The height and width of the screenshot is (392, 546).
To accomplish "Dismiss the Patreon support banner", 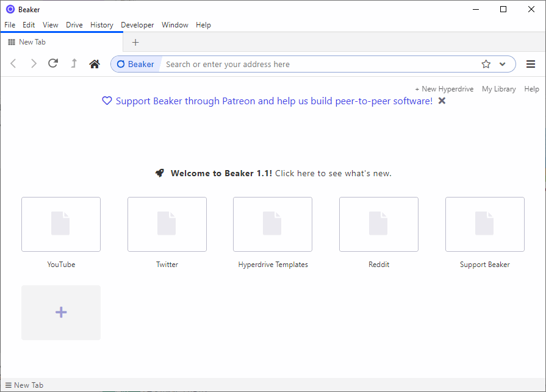I will (x=442, y=101).
